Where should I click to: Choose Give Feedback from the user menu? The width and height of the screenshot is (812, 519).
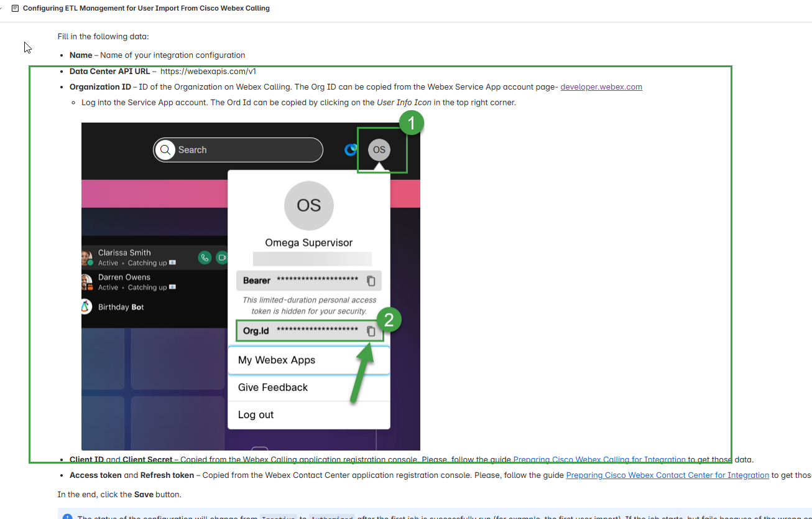[x=273, y=388]
